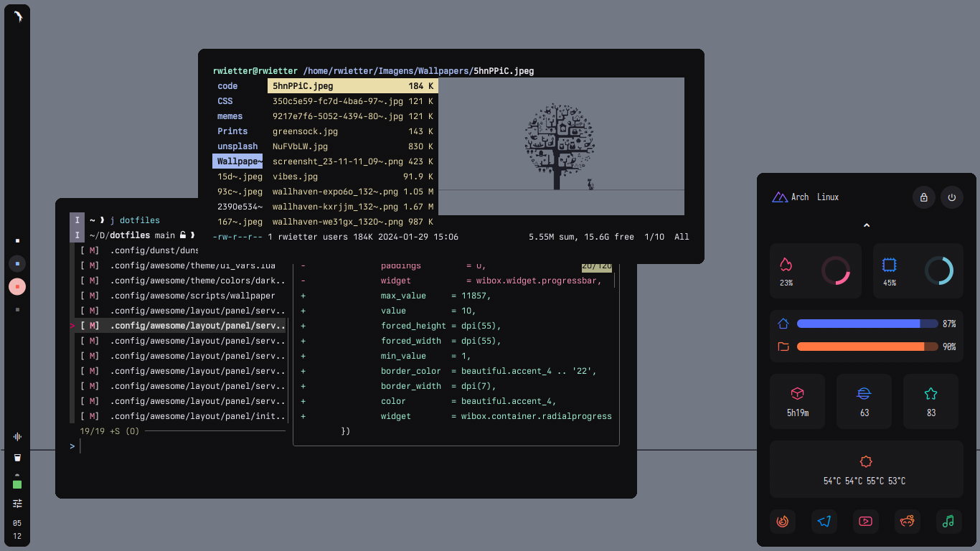Select the Prints folder in ranger
The width and height of the screenshot is (980, 551).
(232, 131)
